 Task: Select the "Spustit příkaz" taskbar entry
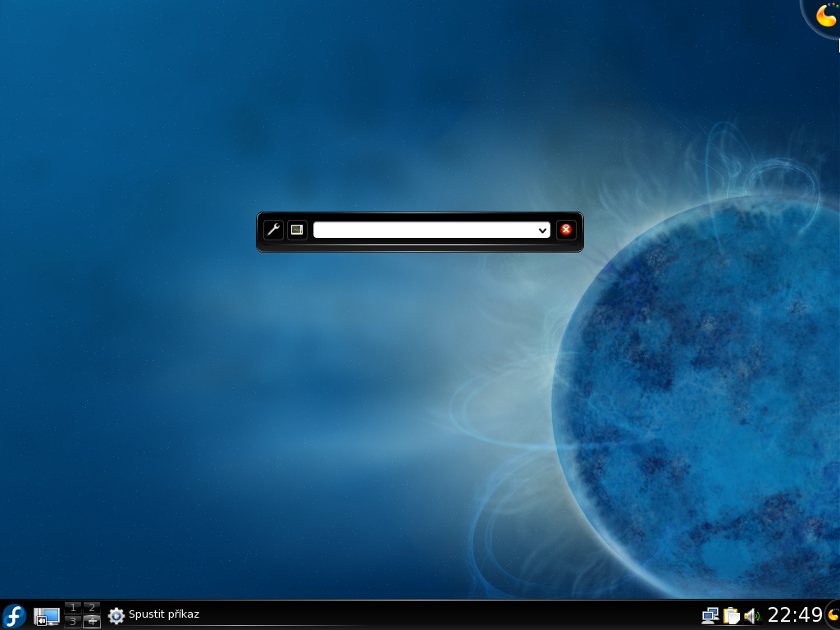coord(153,614)
